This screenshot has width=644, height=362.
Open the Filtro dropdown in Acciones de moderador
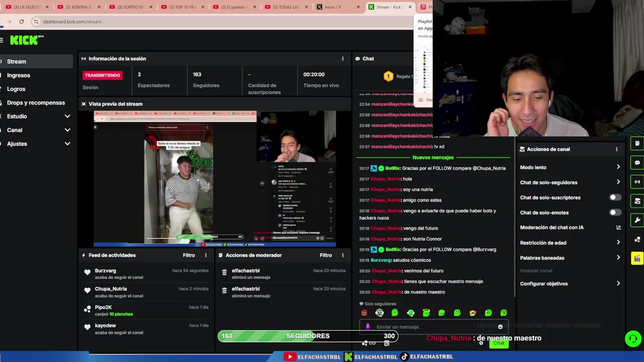[x=326, y=255]
